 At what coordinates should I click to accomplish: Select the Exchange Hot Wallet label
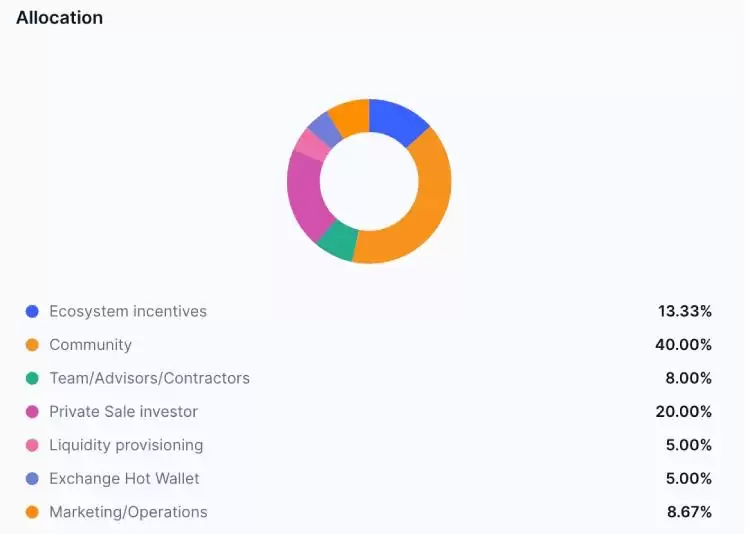coord(124,478)
